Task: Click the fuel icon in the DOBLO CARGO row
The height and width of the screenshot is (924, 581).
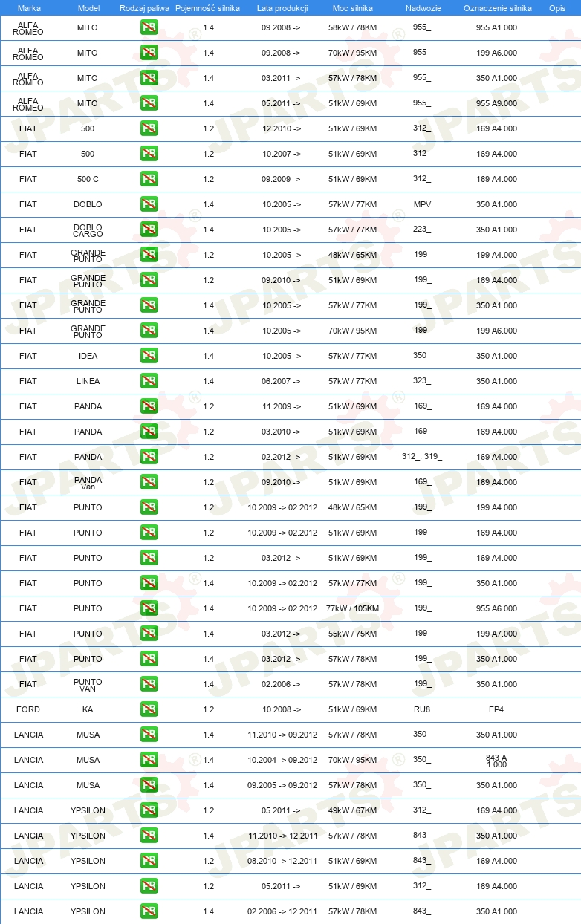Action: coord(149,230)
